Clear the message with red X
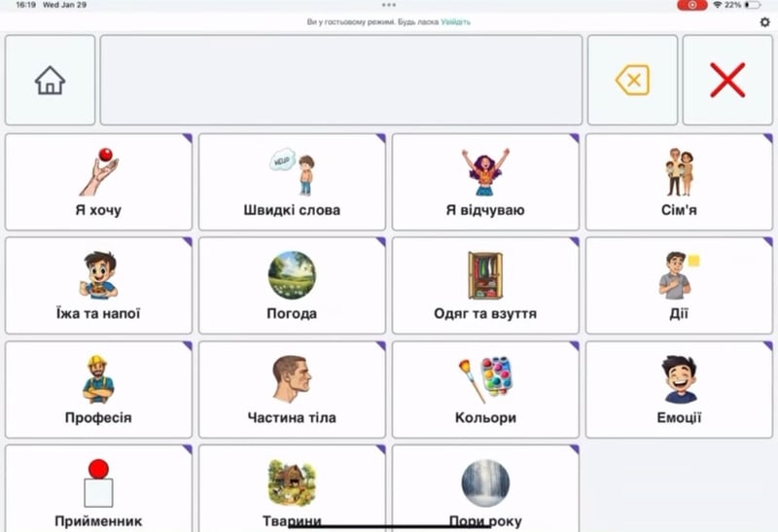 [726, 81]
